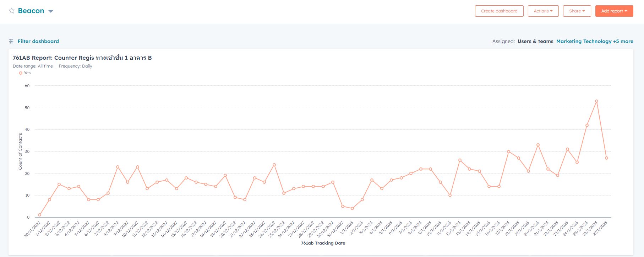The width and height of the screenshot is (644, 257).
Task: Select the data point for 12/1/2023
Action: 460,160
